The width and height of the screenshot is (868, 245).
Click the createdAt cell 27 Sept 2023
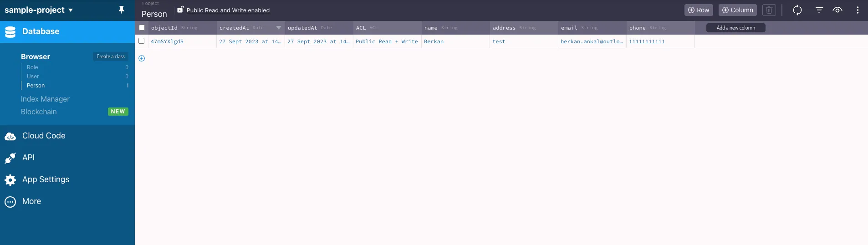click(250, 41)
